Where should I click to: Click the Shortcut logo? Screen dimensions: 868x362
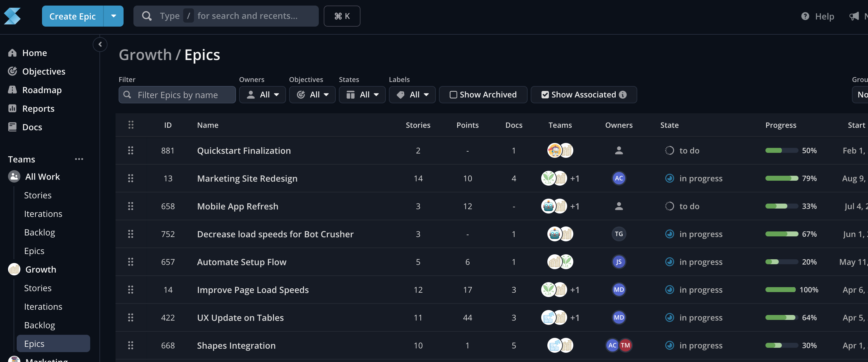point(12,16)
